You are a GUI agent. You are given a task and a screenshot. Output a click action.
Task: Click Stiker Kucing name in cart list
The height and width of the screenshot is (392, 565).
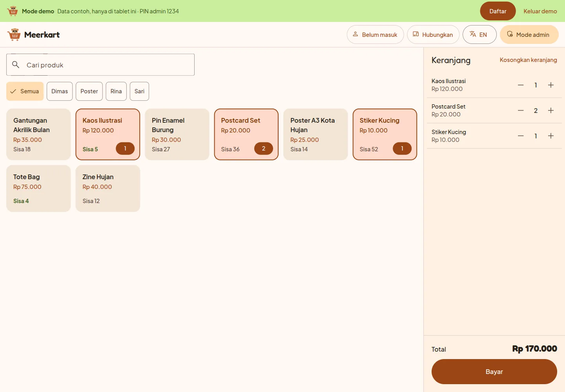pyautogui.click(x=449, y=132)
